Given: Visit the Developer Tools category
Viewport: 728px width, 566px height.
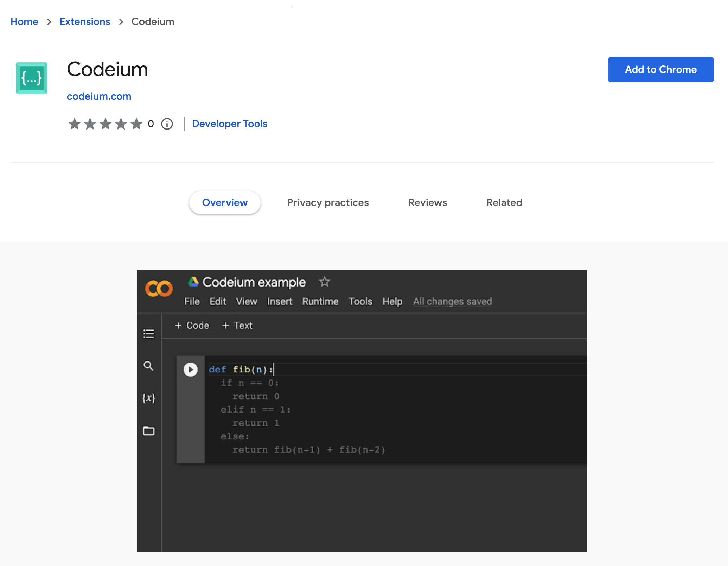Looking at the screenshot, I should click(x=230, y=124).
